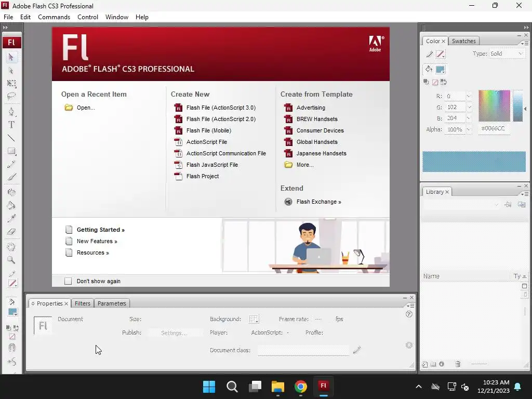Switch to the Parameters tab
Image resolution: width=532 pixels, height=399 pixels.
pyautogui.click(x=112, y=303)
